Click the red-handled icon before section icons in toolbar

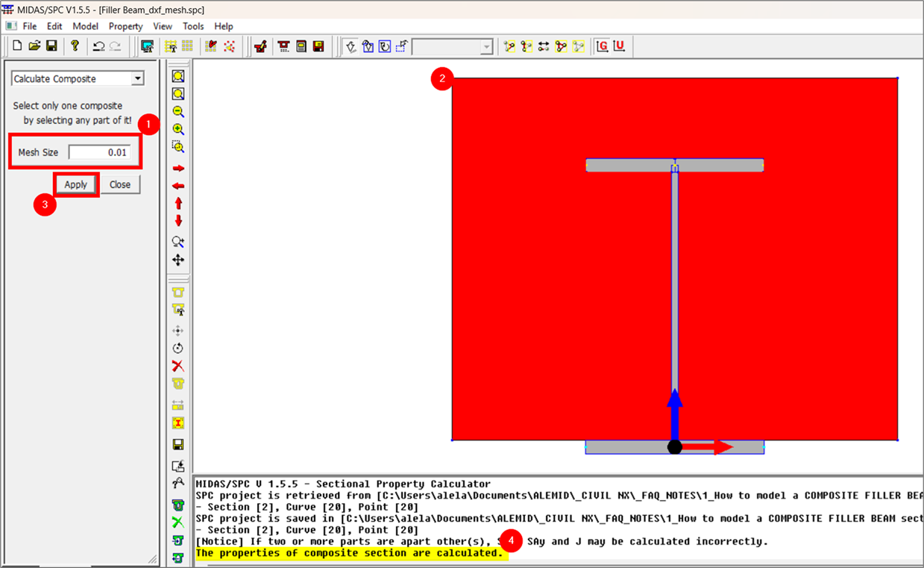pos(260,46)
